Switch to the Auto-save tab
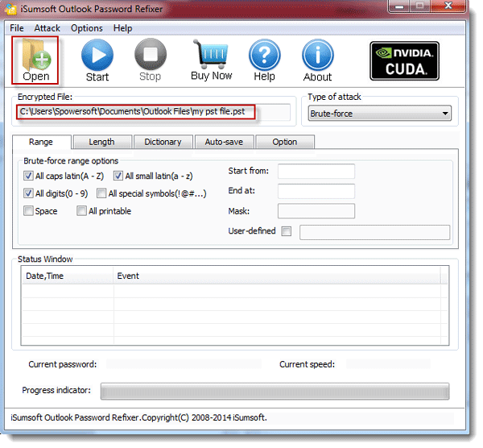The height and width of the screenshot is (448, 483). 224,142
